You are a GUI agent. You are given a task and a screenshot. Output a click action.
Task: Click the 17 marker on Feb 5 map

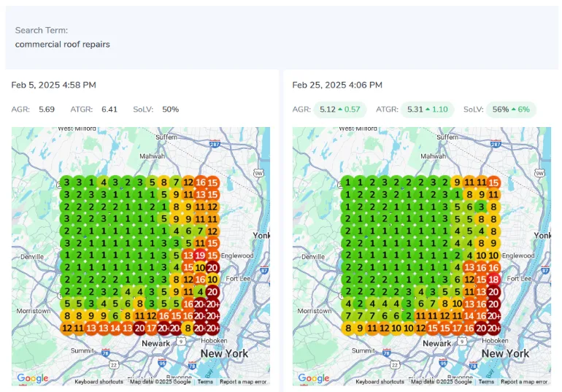150,328
